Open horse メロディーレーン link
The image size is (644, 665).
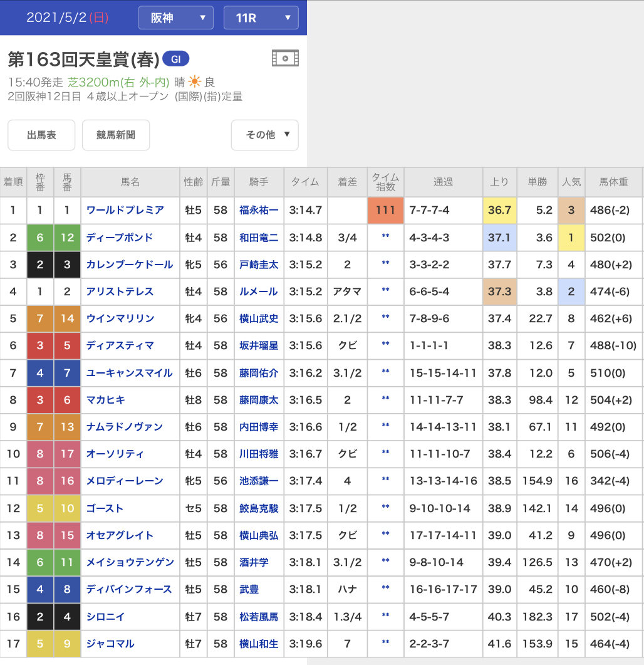pyautogui.click(x=125, y=481)
